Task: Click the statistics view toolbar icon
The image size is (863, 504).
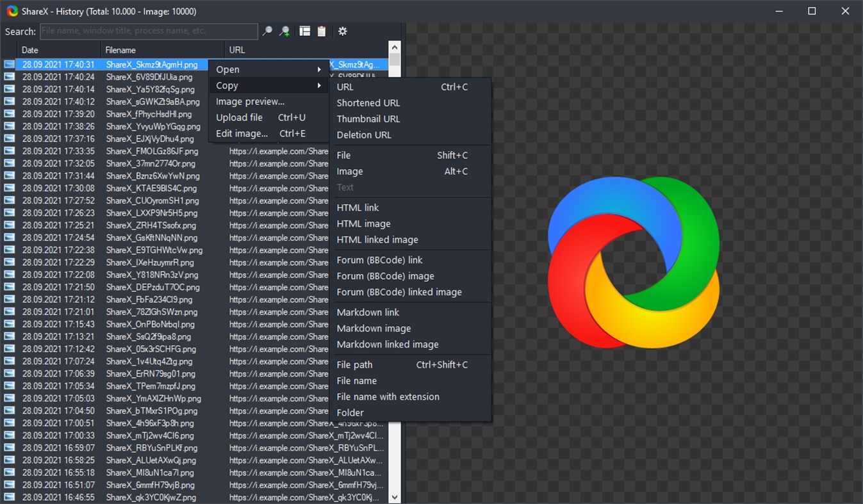Action: (304, 31)
